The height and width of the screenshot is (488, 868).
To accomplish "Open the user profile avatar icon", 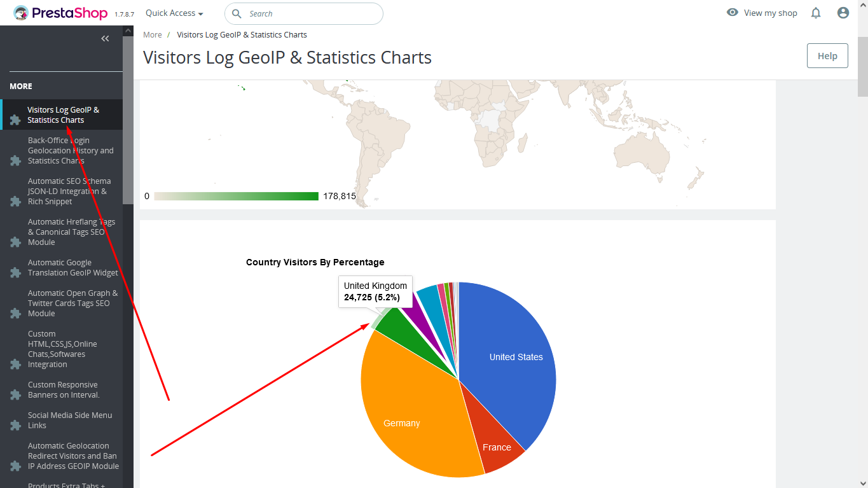I will pos(843,13).
